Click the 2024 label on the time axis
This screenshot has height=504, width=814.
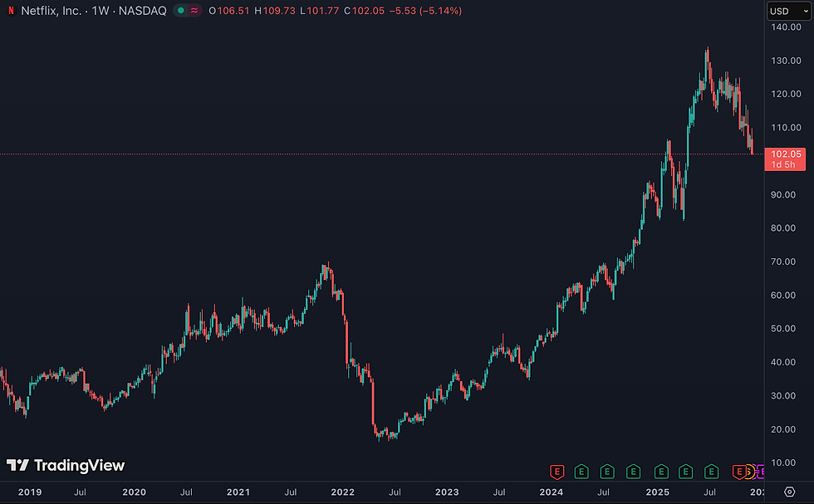552,492
